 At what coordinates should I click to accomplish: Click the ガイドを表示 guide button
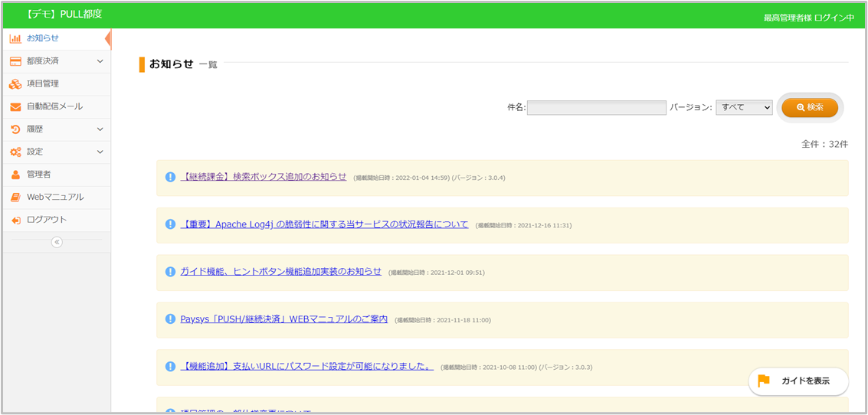[798, 381]
